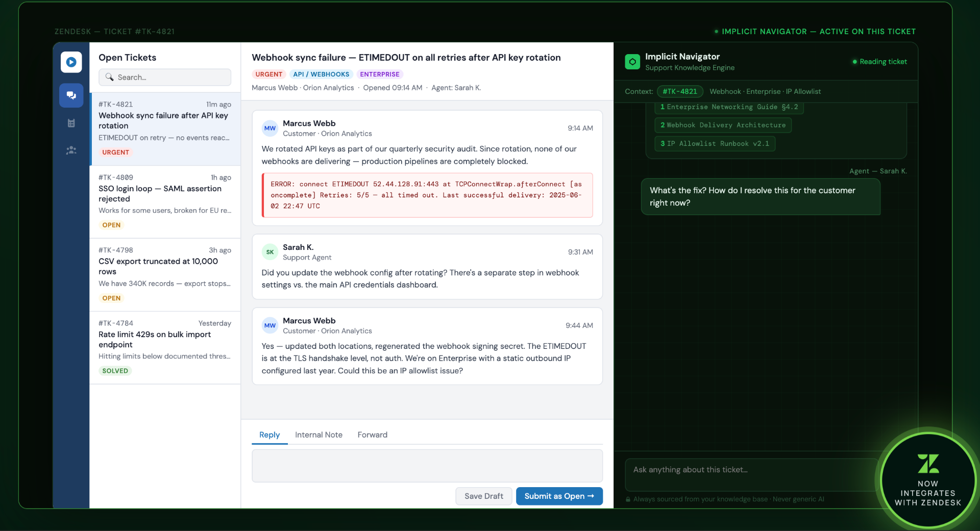Click the green Implicit Navigator logo
Image resolution: width=980 pixels, height=531 pixels.
[632, 62]
